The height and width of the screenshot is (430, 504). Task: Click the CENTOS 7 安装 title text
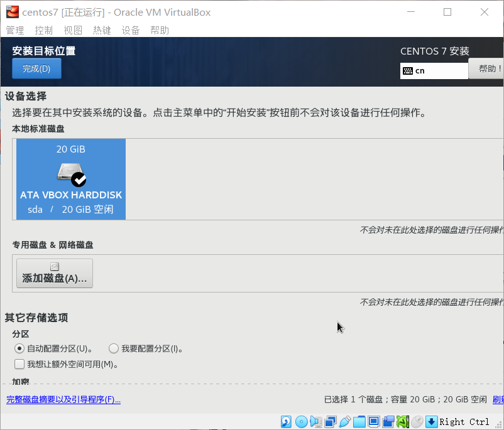click(x=435, y=51)
